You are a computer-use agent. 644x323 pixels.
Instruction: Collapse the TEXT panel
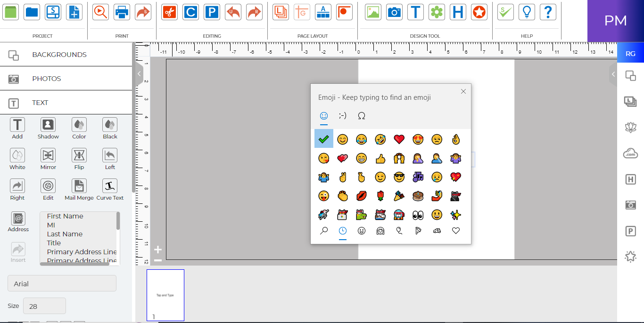pos(66,103)
